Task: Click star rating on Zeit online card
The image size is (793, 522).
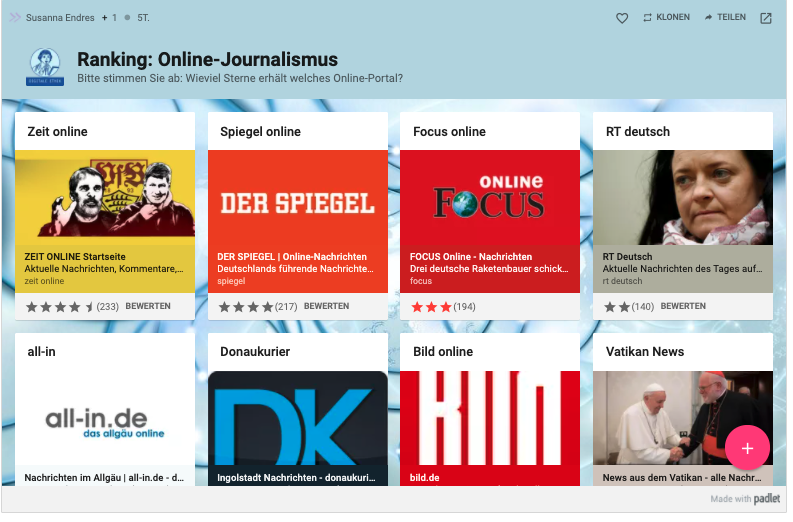Action: pos(60,307)
